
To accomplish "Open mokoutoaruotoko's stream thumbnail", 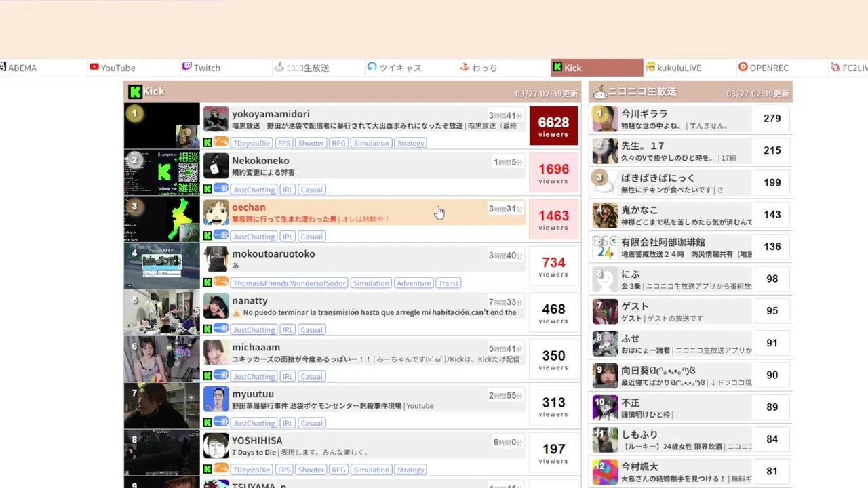I will click(x=162, y=266).
